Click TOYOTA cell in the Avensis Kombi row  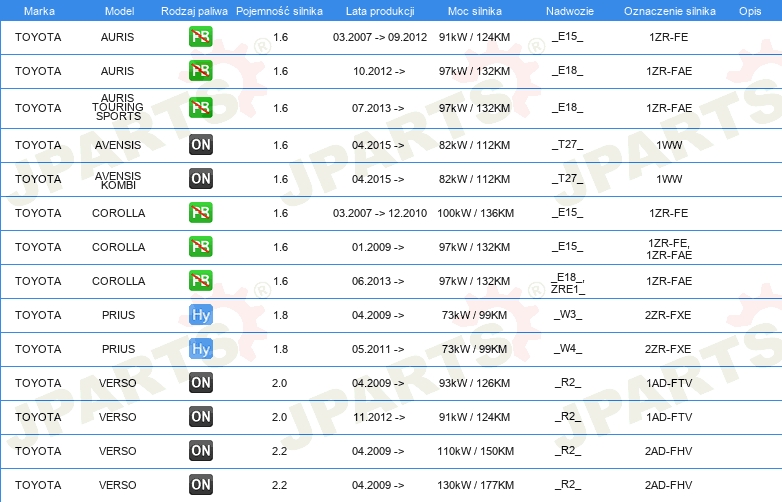pos(38,179)
